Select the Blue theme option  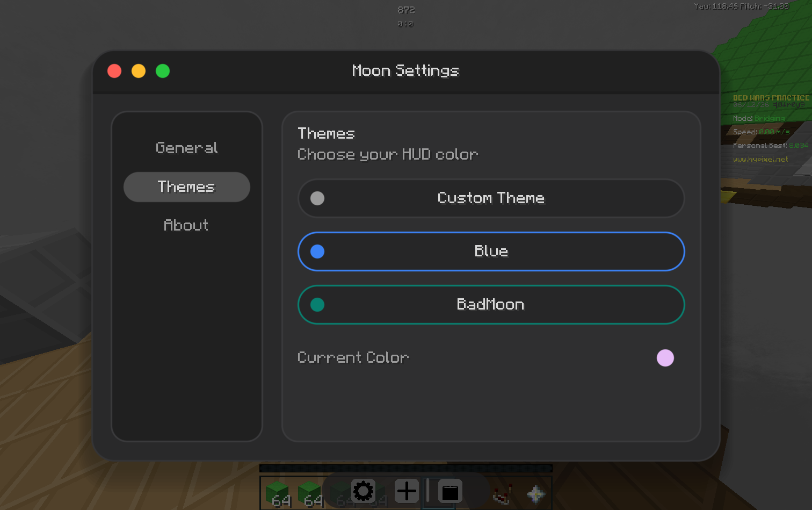[491, 252]
